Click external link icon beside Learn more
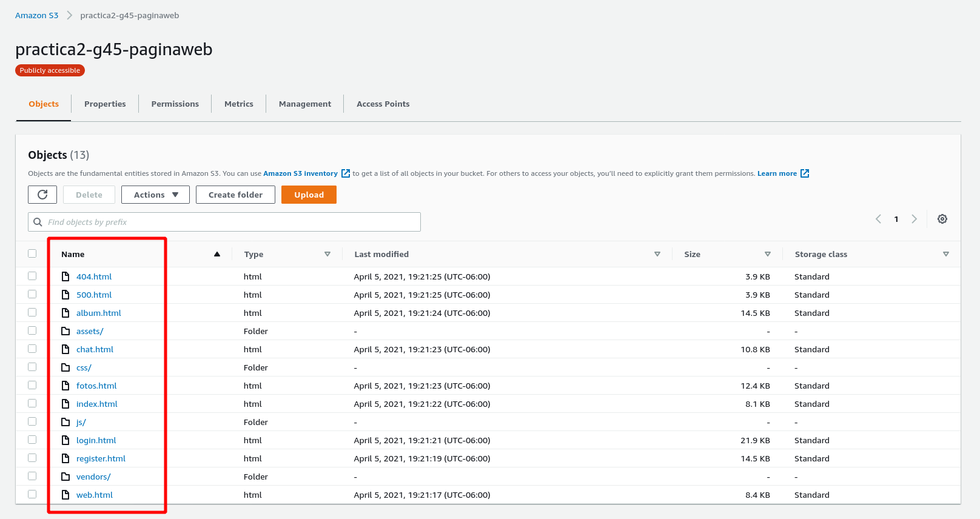The height and width of the screenshot is (519, 980). coord(805,173)
